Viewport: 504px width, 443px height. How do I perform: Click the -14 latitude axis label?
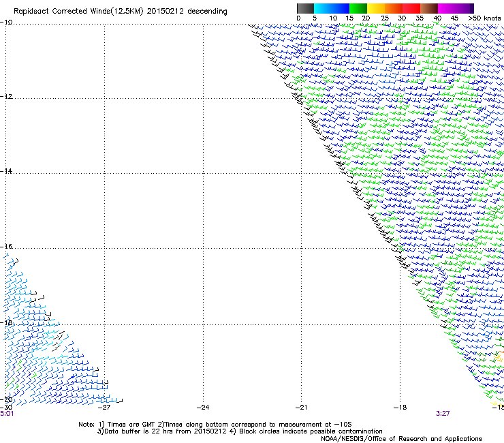[x=6, y=171]
